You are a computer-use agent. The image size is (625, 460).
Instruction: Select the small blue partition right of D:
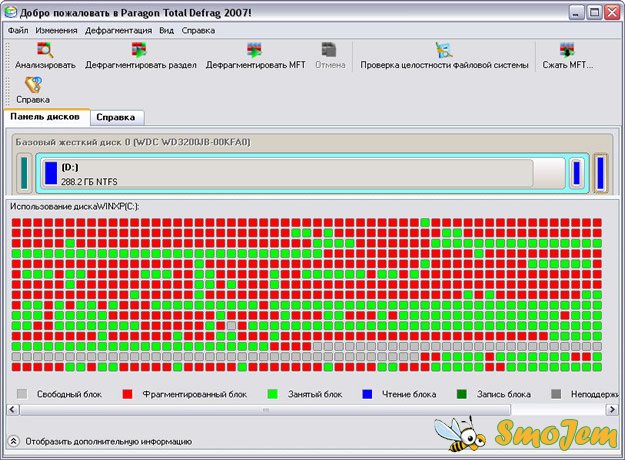576,173
